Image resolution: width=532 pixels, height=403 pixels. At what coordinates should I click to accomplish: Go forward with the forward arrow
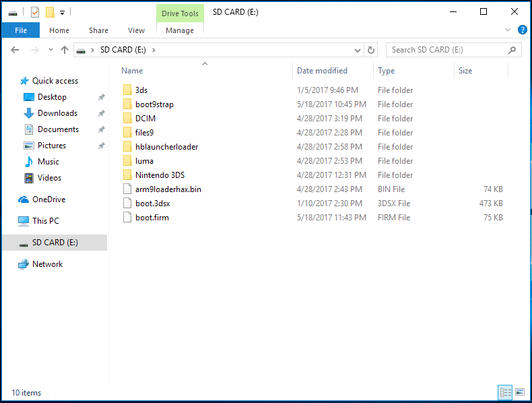[34, 50]
